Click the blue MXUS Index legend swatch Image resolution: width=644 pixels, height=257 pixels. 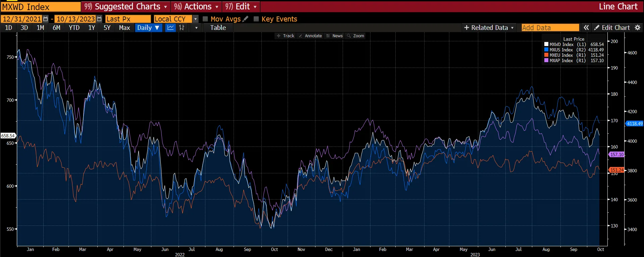[546, 50]
